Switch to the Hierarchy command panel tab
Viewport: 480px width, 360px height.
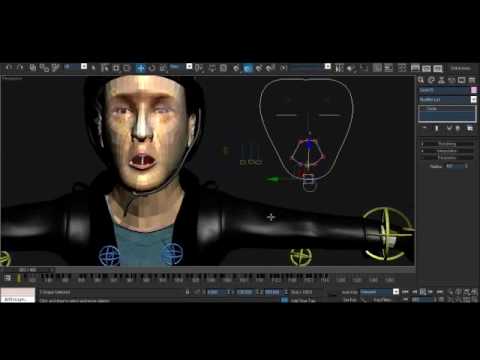pos(441,80)
